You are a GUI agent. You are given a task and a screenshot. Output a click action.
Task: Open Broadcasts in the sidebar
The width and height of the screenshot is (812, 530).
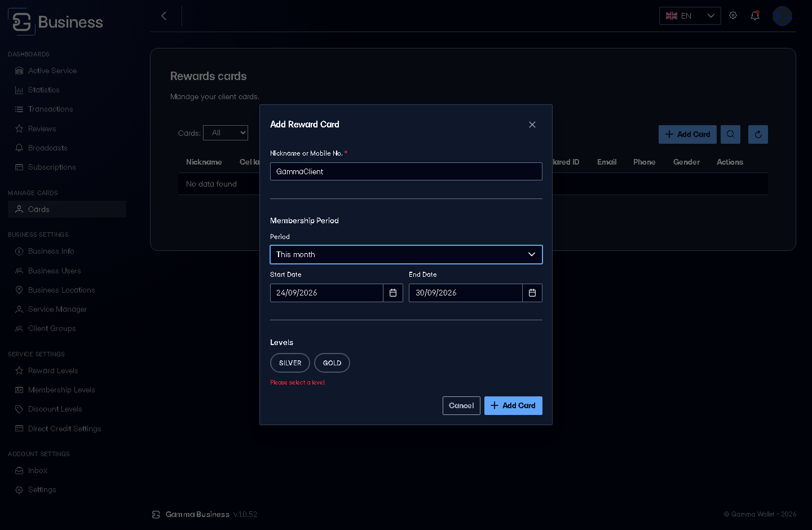click(x=67, y=148)
